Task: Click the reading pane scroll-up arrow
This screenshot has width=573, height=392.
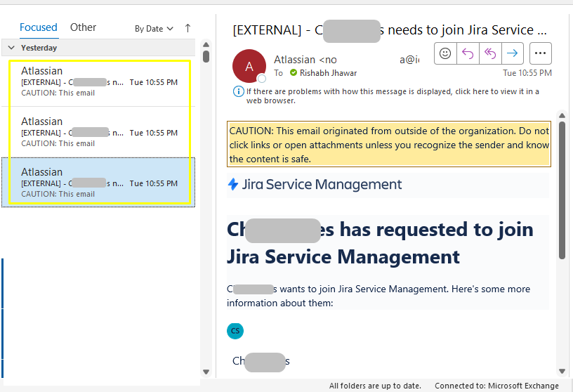Action: (x=562, y=115)
